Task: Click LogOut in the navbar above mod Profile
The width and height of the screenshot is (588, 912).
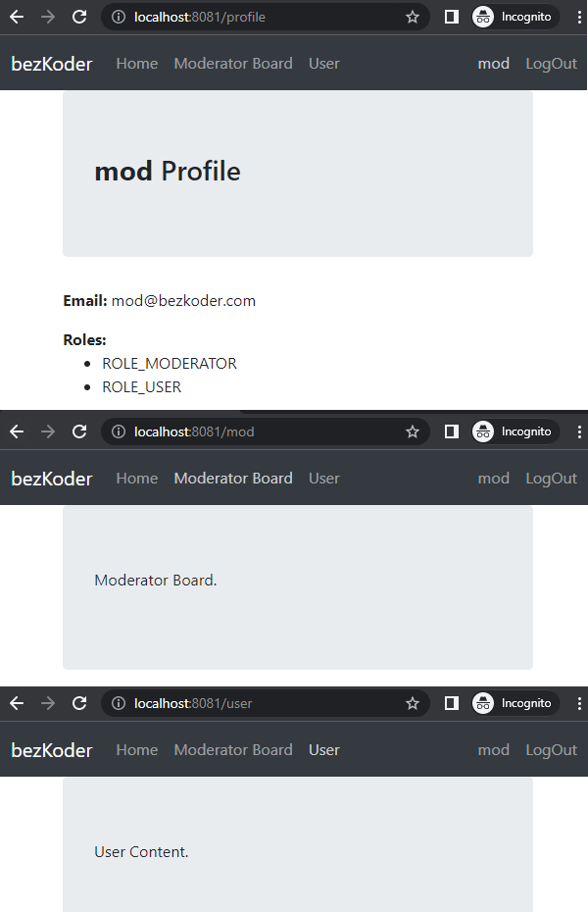Action: [x=552, y=64]
